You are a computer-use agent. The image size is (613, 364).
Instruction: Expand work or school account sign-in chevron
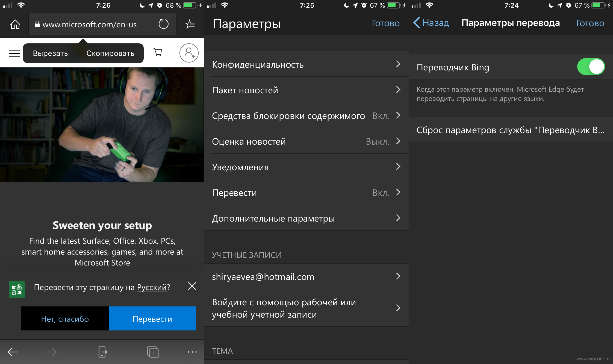398,308
